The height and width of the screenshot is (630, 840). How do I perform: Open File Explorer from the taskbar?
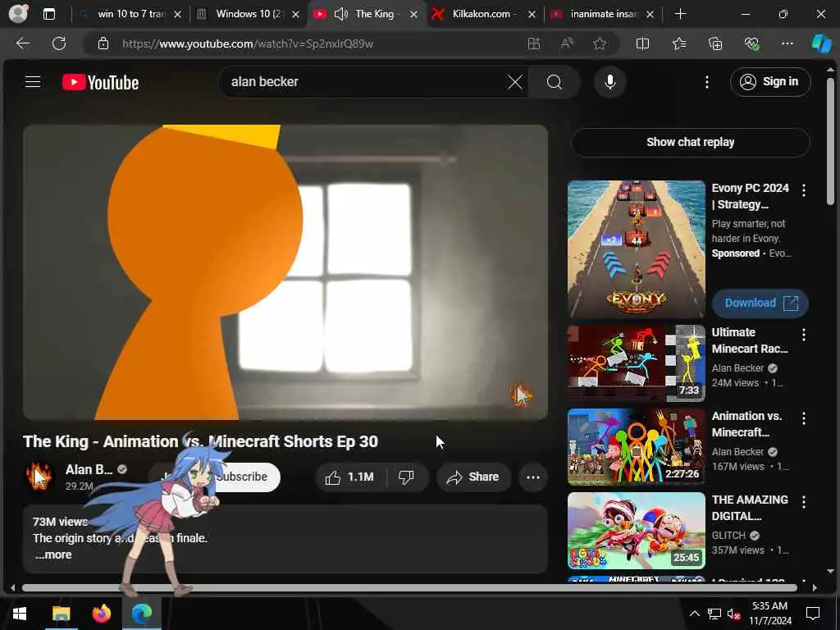[61, 614]
